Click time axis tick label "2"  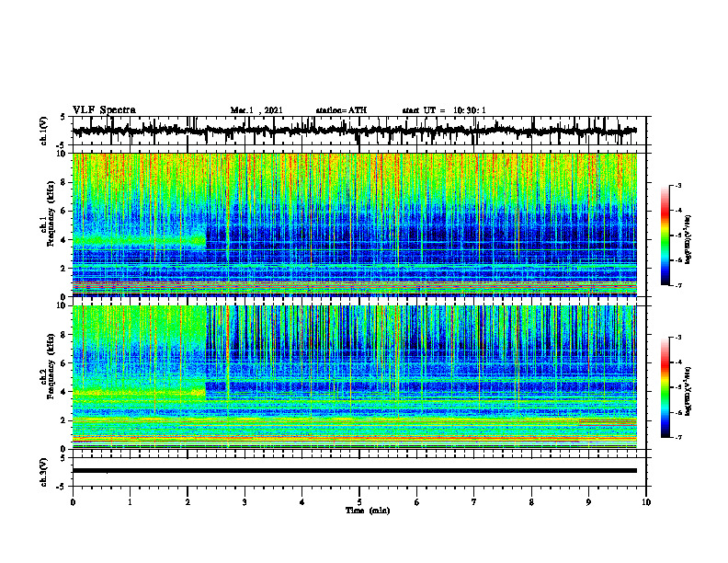(188, 502)
